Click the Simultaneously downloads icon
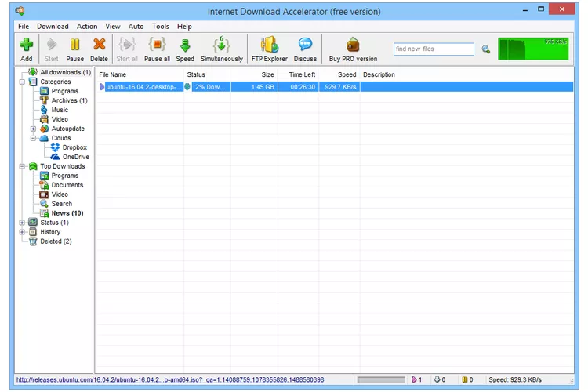 221,45
